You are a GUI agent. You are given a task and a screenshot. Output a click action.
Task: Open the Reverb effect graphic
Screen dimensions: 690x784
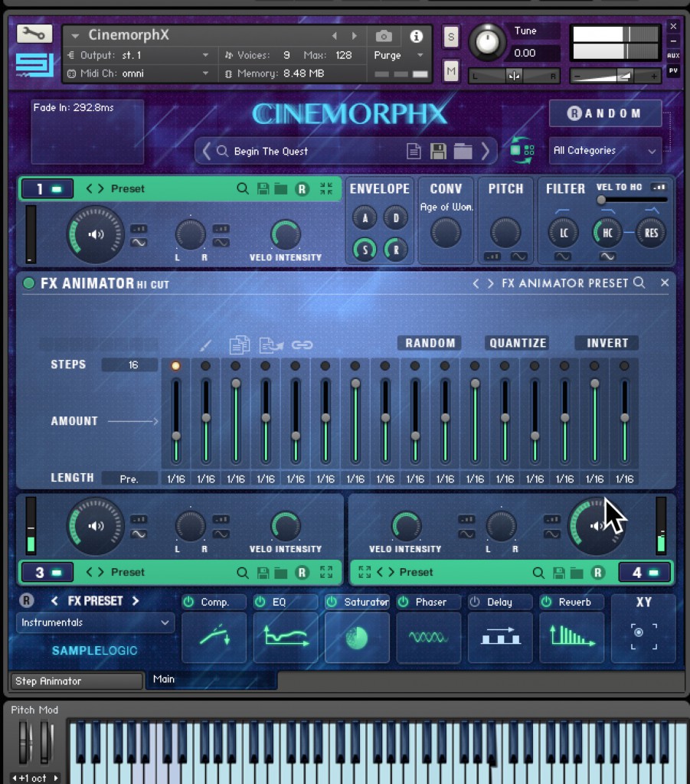(571, 637)
